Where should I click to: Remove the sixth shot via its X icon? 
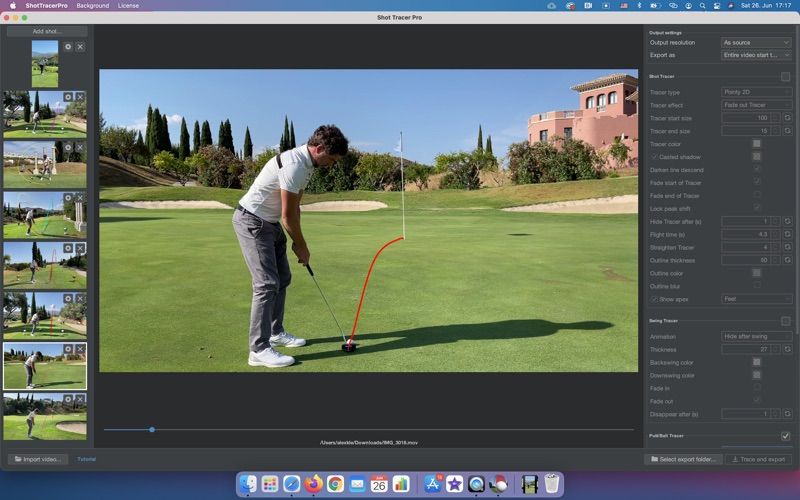pos(80,298)
